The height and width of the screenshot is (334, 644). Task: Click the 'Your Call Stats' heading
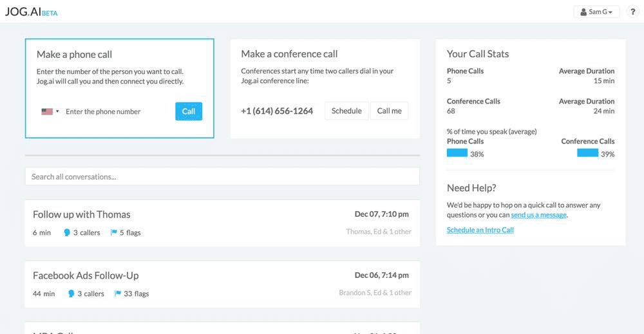(x=478, y=54)
